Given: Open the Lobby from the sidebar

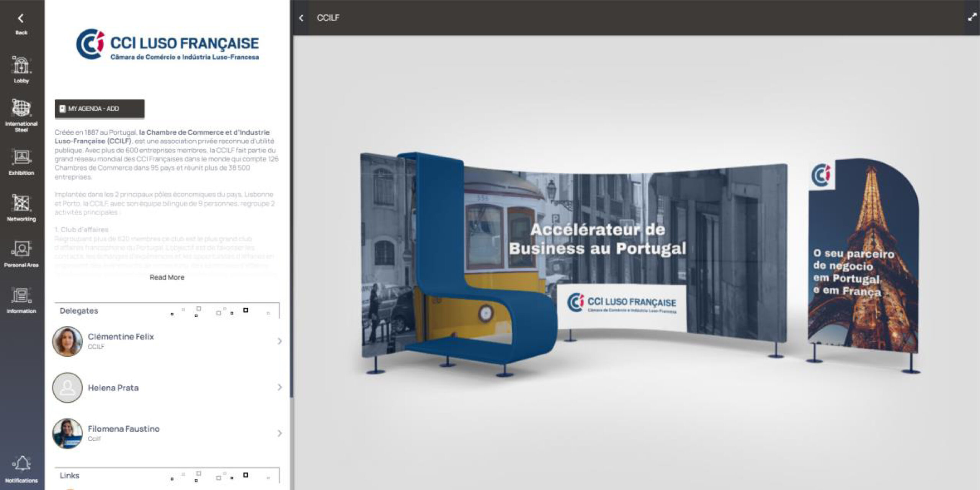Looking at the screenshot, I should click(x=21, y=69).
